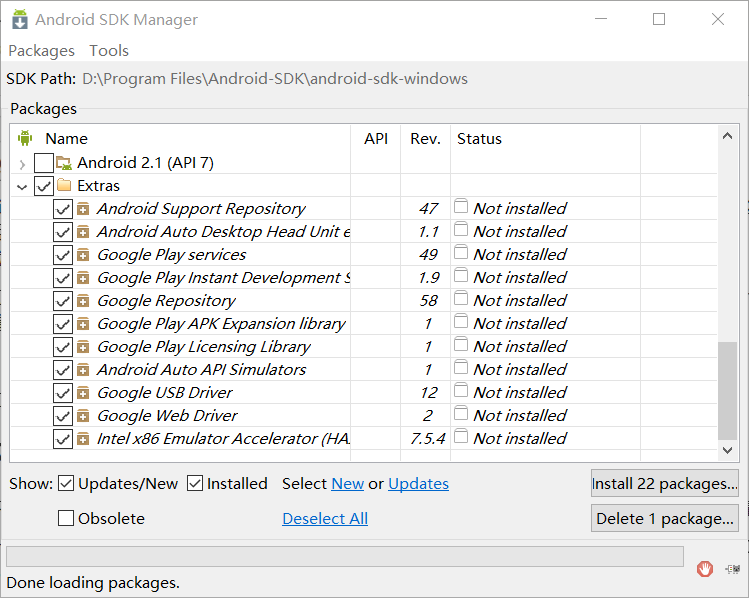
Task: Open the log window icon at bottom right
Action: [x=733, y=569]
